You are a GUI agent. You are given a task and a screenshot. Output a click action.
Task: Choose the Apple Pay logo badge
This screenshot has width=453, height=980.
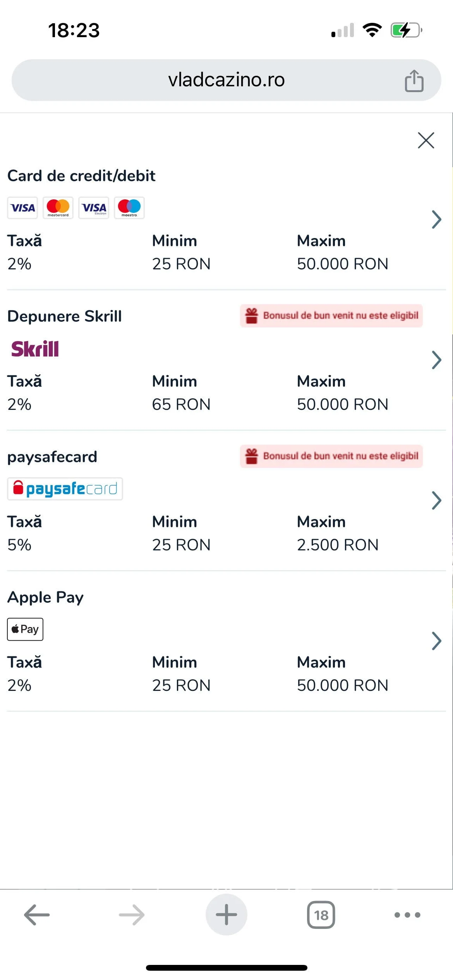tap(25, 629)
